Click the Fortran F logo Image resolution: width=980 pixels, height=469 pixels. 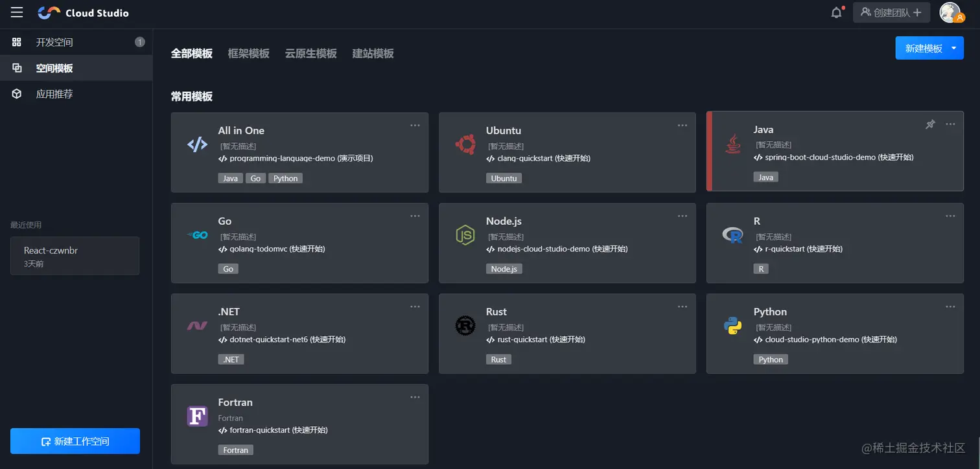click(197, 416)
